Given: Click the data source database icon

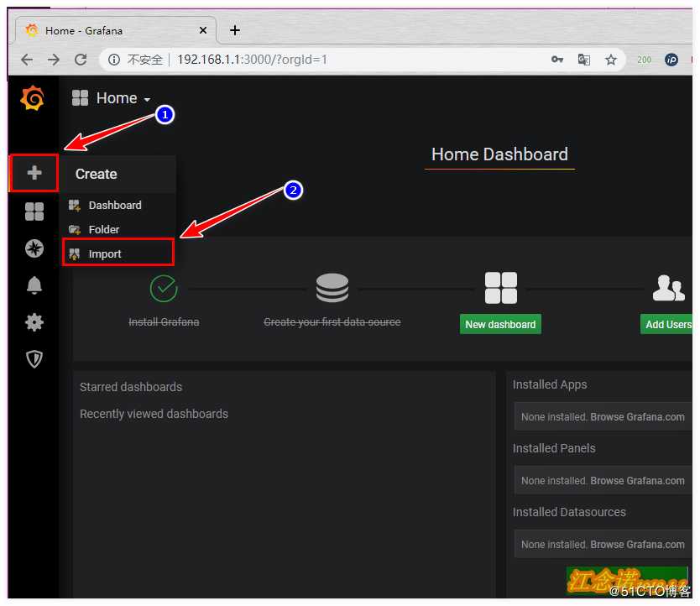Looking at the screenshot, I should (x=332, y=288).
